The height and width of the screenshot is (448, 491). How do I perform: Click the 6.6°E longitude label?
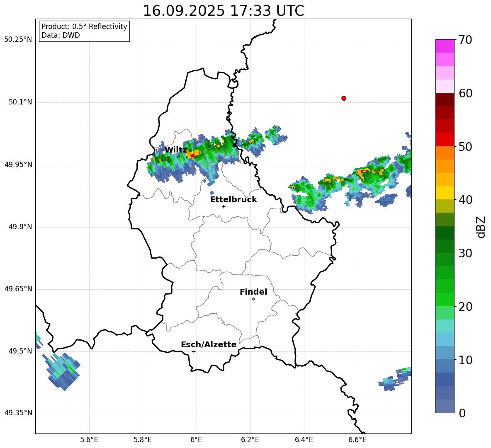357,440
